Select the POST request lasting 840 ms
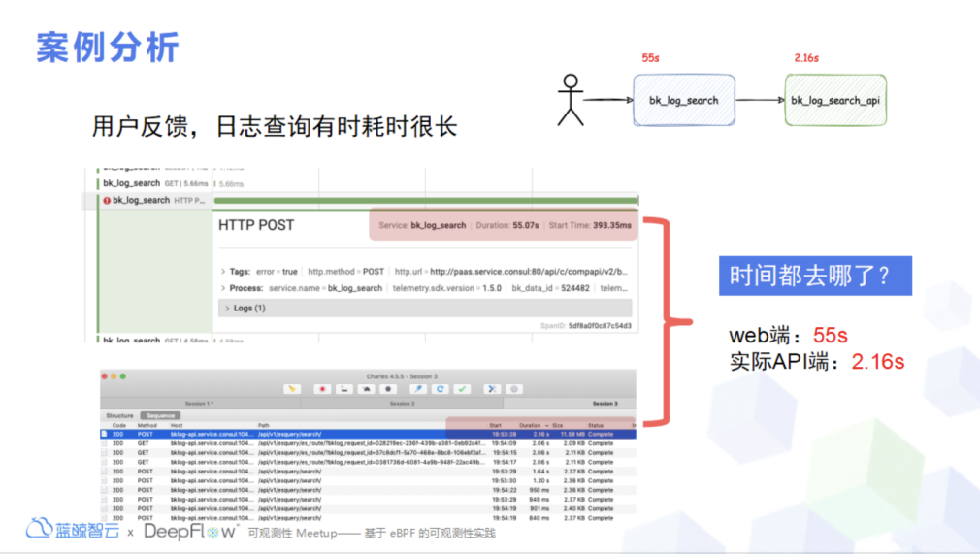Screen dimensions: 980x554 click(x=368, y=518)
